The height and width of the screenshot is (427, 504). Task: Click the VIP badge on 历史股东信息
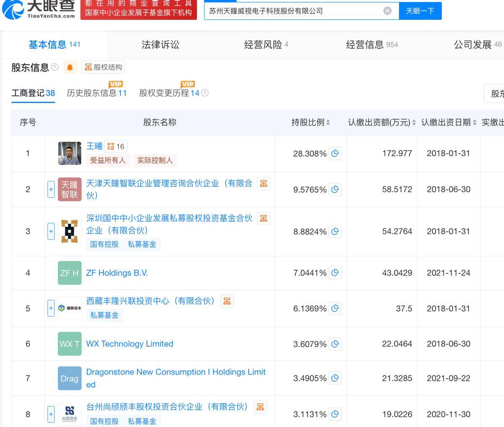[x=116, y=84]
